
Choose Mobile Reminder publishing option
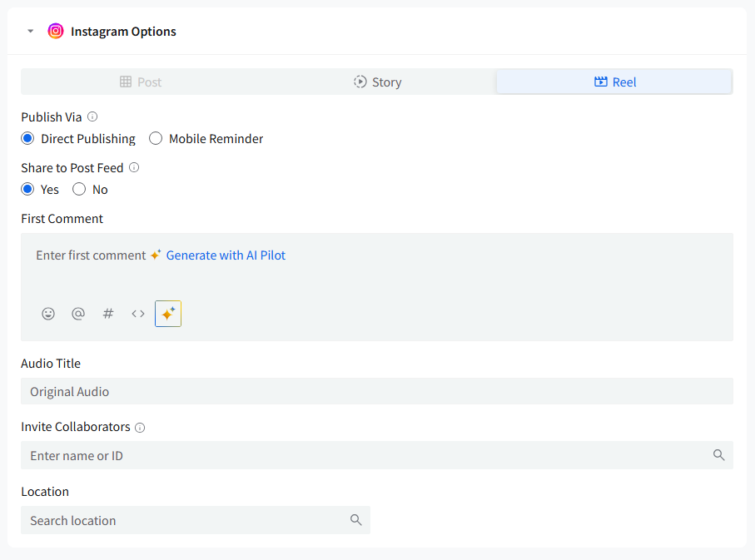tap(156, 138)
